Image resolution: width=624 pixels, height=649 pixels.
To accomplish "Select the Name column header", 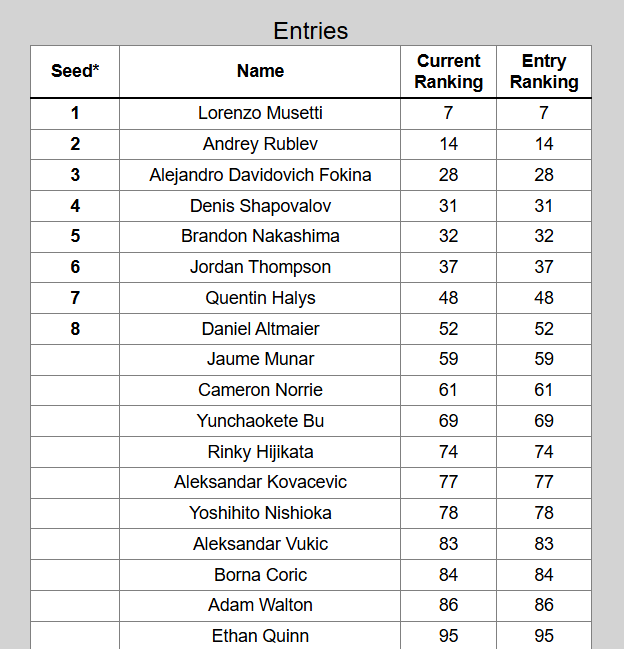I will point(260,72).
